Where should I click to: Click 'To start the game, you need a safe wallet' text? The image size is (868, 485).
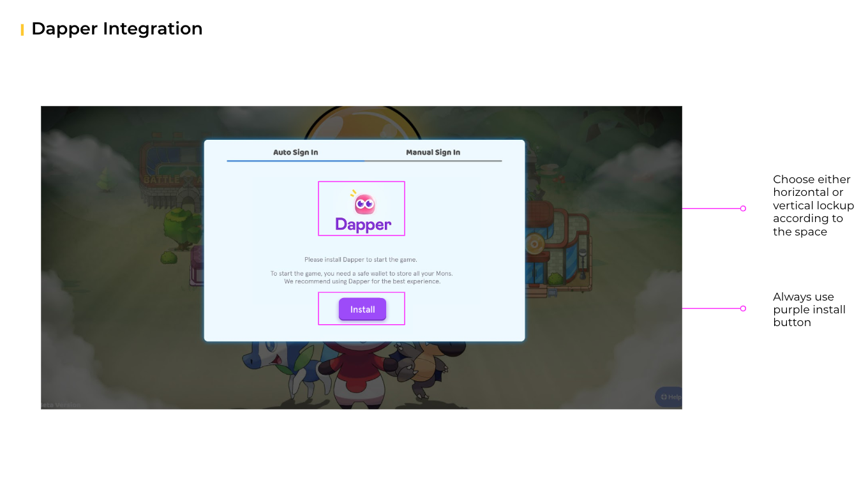(361, 274)
